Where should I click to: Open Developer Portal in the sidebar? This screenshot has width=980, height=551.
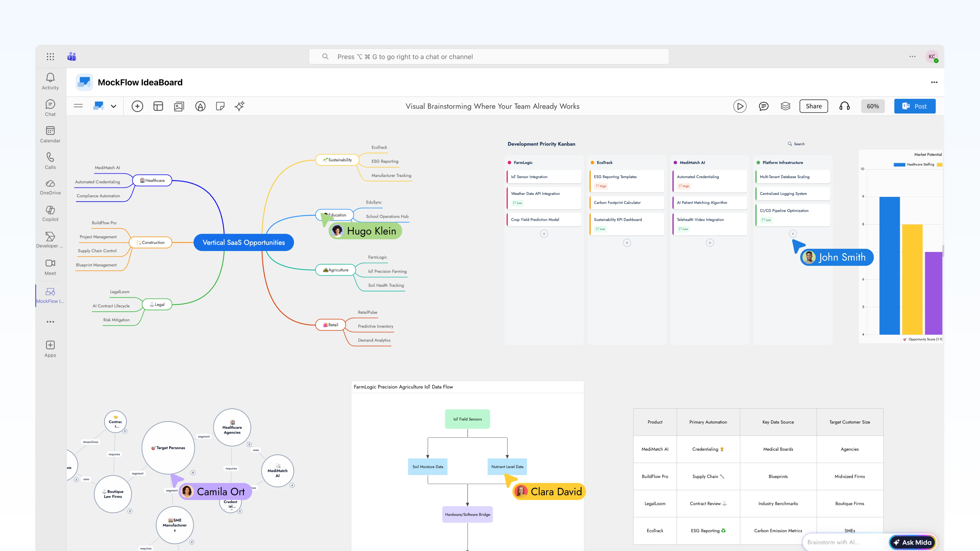point(50,240)
